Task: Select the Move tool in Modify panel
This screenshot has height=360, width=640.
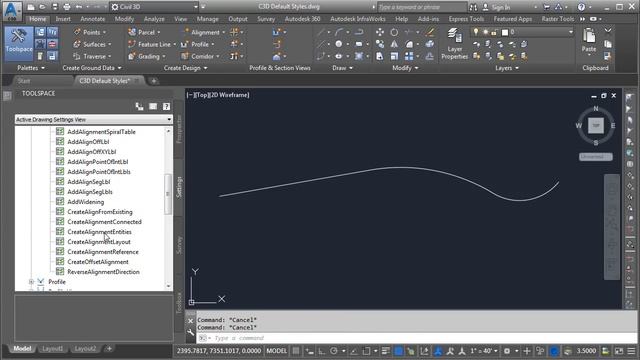Action: (380, 32)
